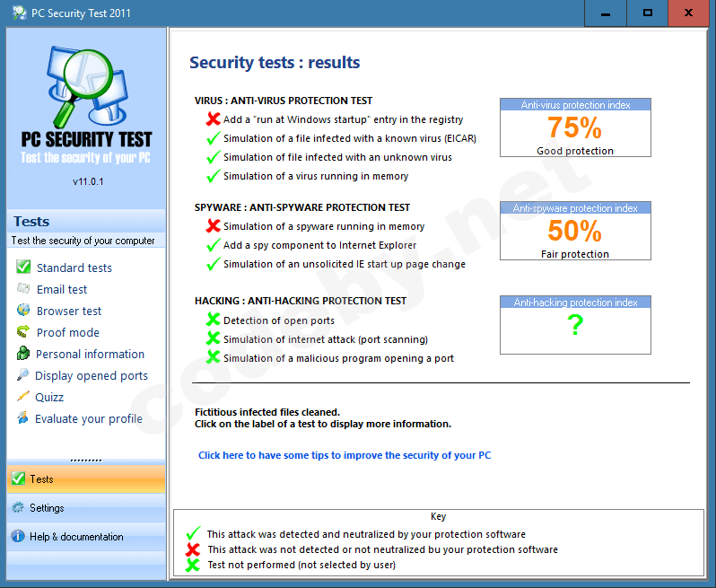Viewport: 716px width, 588px height.
Task: Click the PC Security Test magnifier logo
Action: coord(87,87)
